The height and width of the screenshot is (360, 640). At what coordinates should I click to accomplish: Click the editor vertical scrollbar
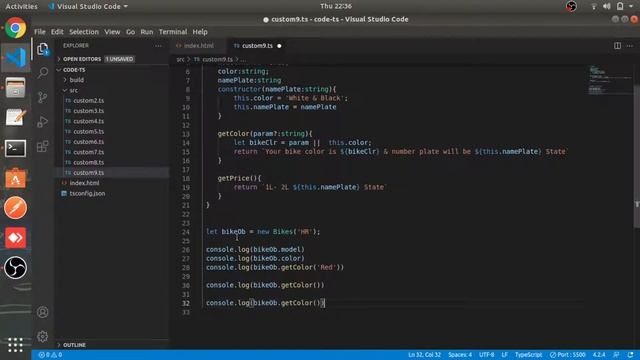tap(636, 155)
